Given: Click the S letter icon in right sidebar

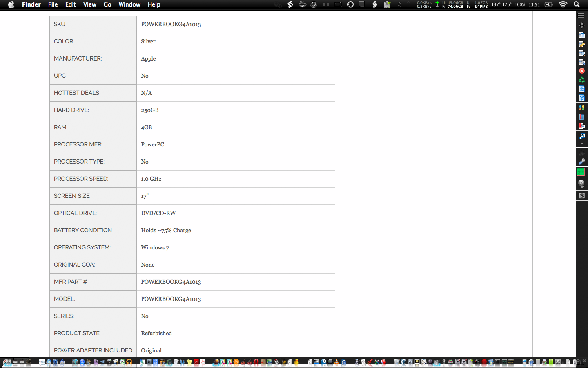Looking at the screenshot, I should pos(582,196).
